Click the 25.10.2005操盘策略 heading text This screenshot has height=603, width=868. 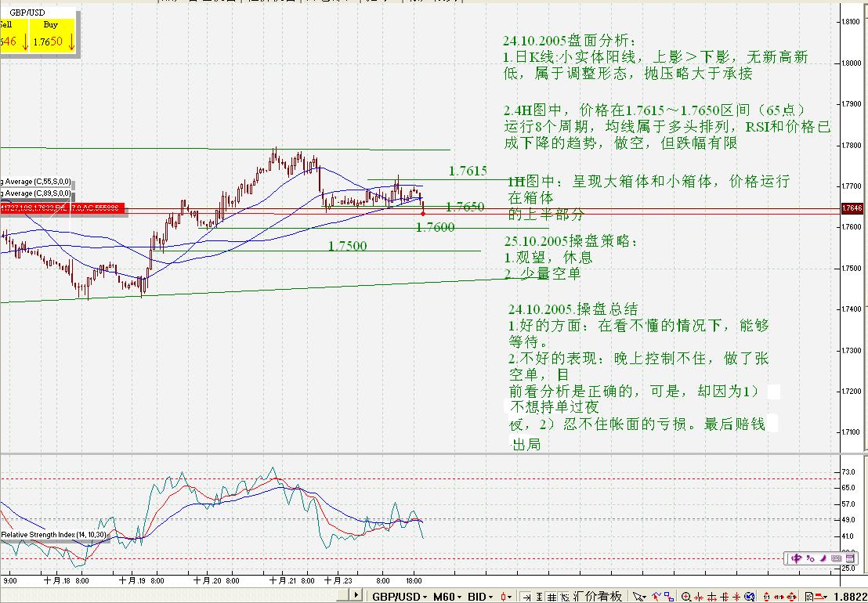(x=571, y=241)
